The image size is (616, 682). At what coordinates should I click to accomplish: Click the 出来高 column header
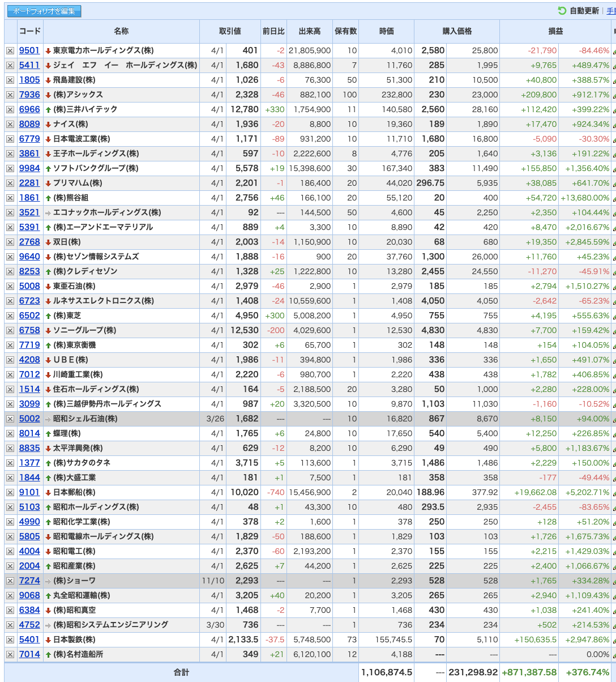pyautogui.click(x=310, y=32)
